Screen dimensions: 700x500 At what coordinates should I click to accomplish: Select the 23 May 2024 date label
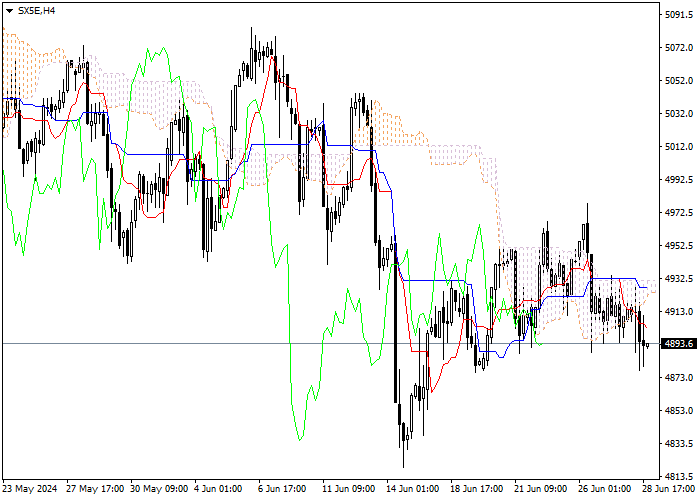coord(30,489)
